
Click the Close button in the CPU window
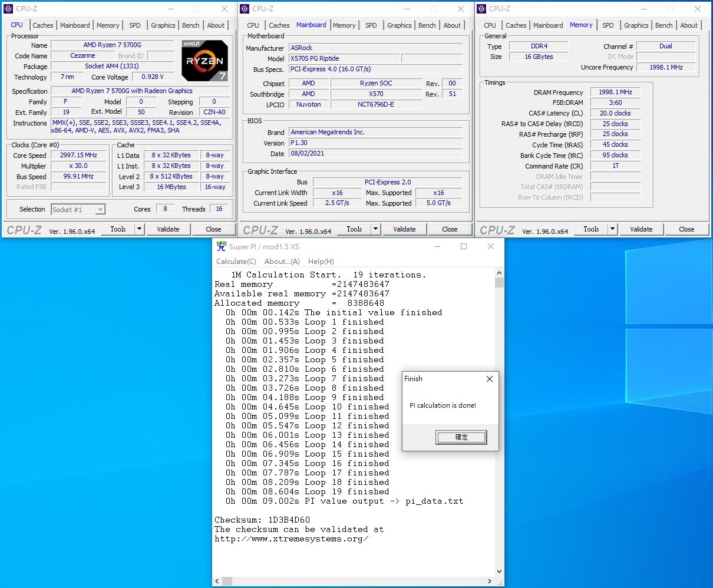point(213,229)
